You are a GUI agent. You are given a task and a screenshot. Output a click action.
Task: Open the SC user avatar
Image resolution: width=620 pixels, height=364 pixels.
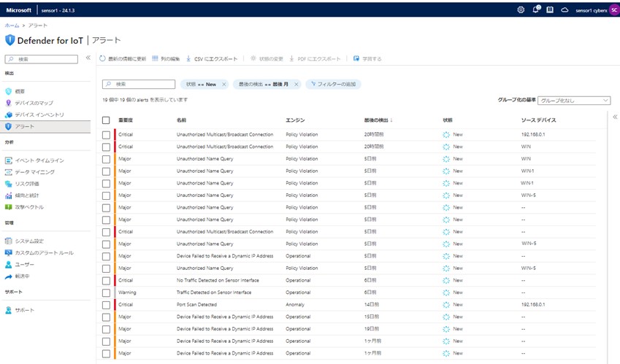[x=614, y=10]
